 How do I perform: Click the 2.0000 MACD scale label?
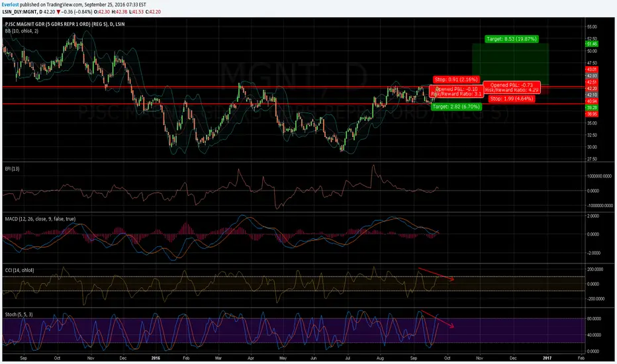click(593, 216)
